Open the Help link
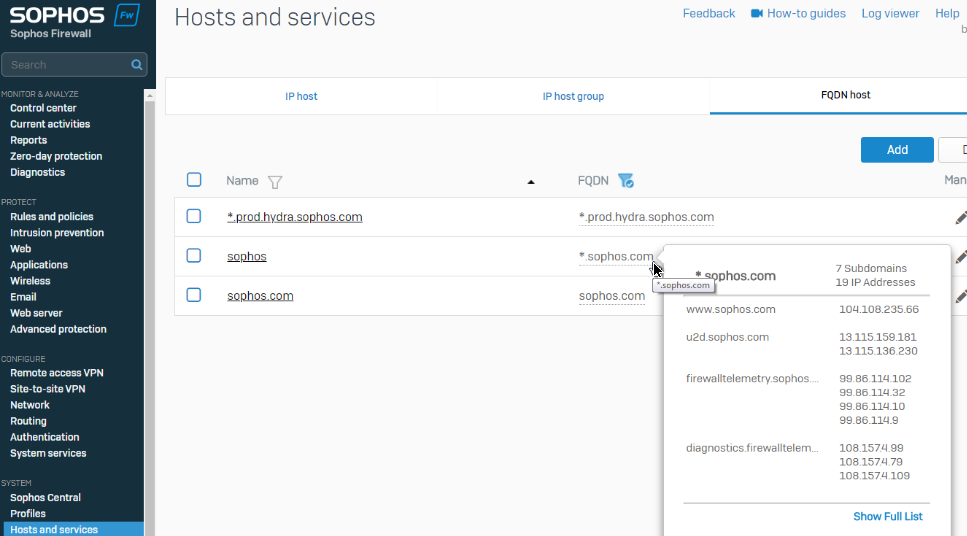This screenshot has width=967, height=536. (x=947, y=14)
